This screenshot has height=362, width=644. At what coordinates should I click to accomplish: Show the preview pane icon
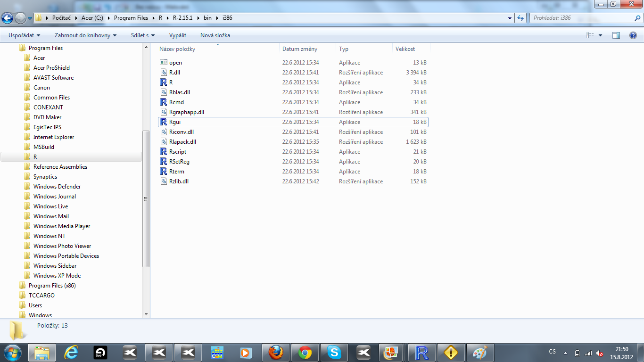pyautogui.click(x=616, y=35)
